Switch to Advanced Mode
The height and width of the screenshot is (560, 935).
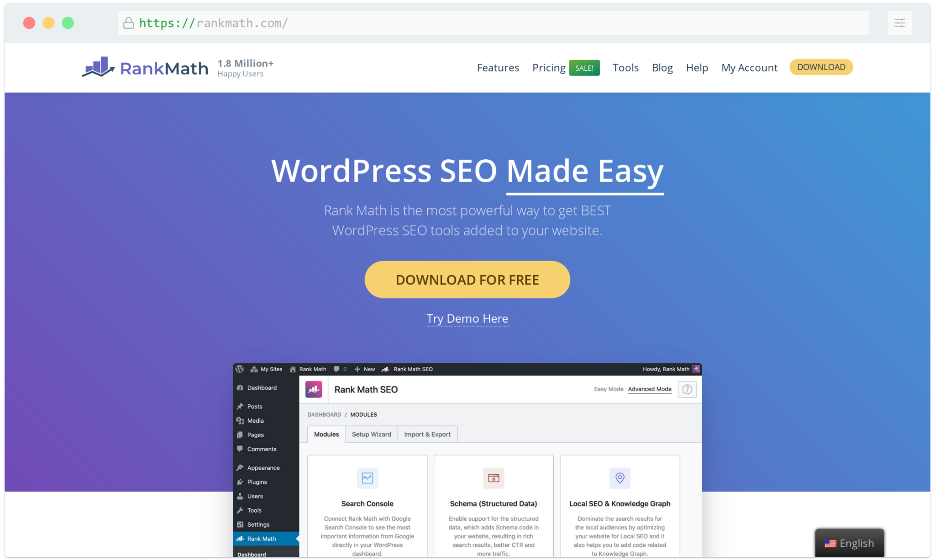[x=650, y=389]
